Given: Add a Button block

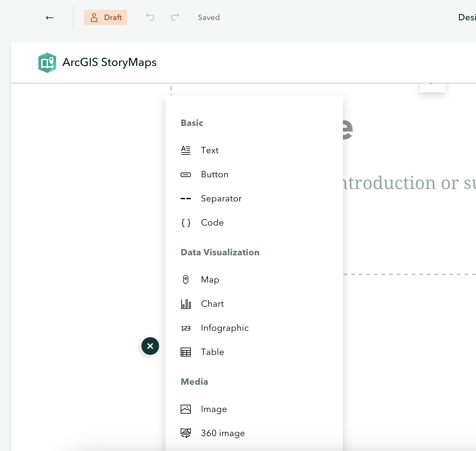Looking at the screenshot, I should point(215,174).
